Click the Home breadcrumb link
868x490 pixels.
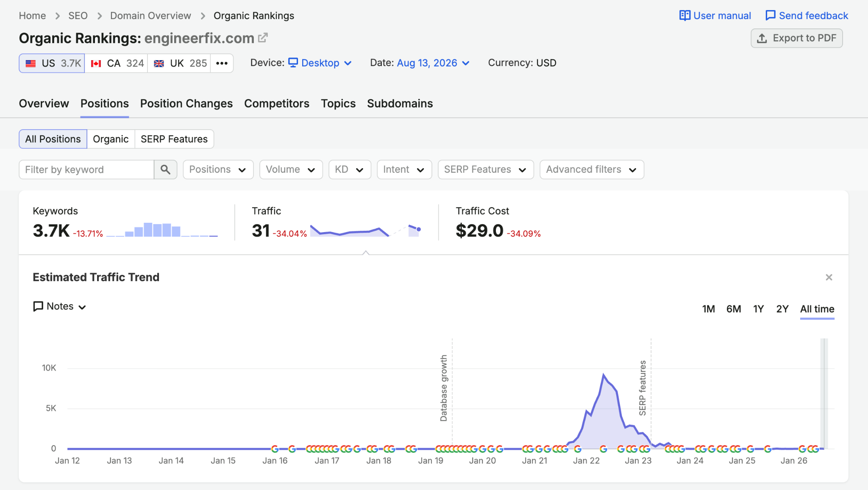pos(32,16)
